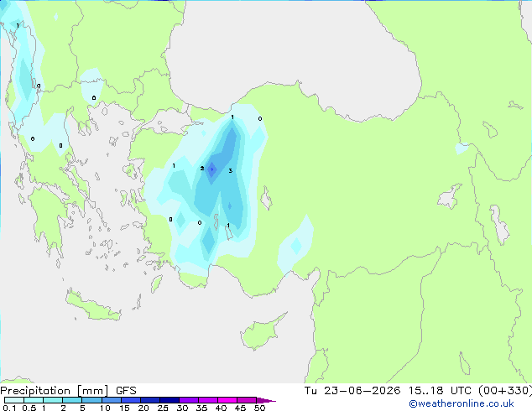Click the 40–45 mm bright magenta legend box
Image resolution: width=532 pixels, height=411 pixels.
click(x=227, y=400)
